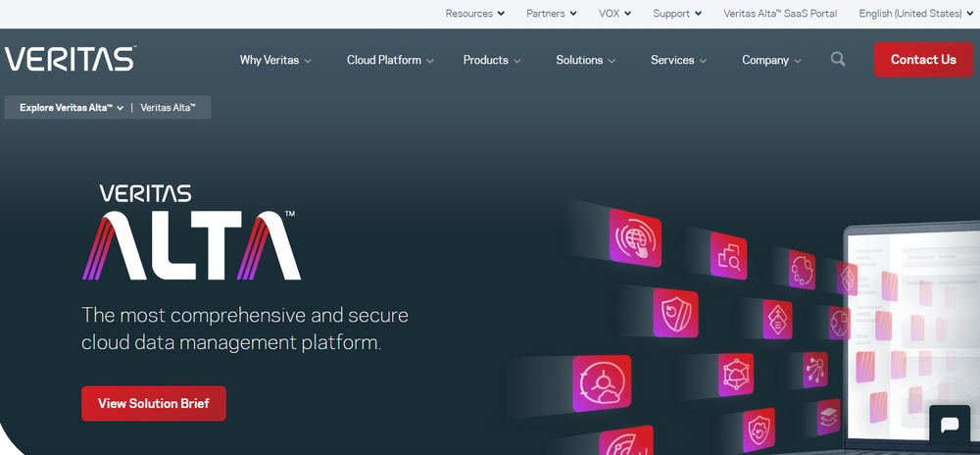Open the Why Veritas menu
This screenshot has height=455, width=980.
[x=275, y=60]
